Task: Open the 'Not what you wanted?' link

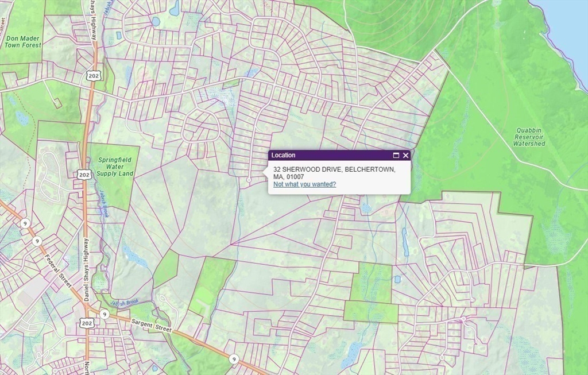Action: [304, 184]
